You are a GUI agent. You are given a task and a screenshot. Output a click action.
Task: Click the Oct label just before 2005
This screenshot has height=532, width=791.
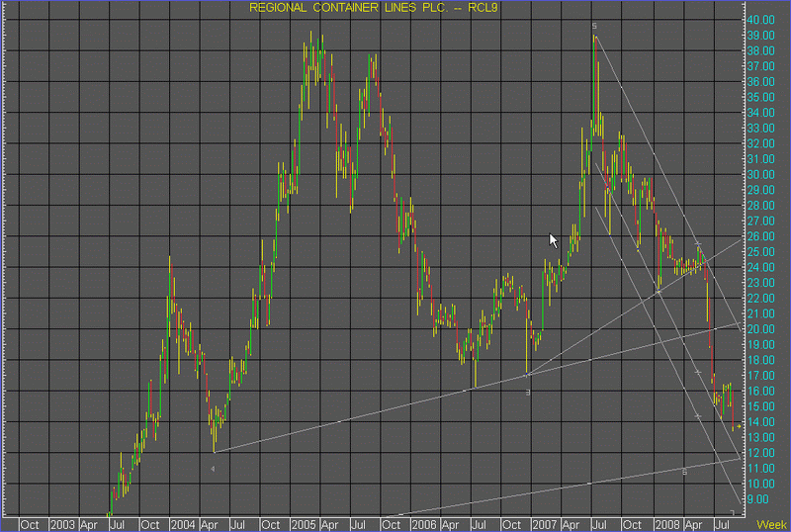coord(271,525)
